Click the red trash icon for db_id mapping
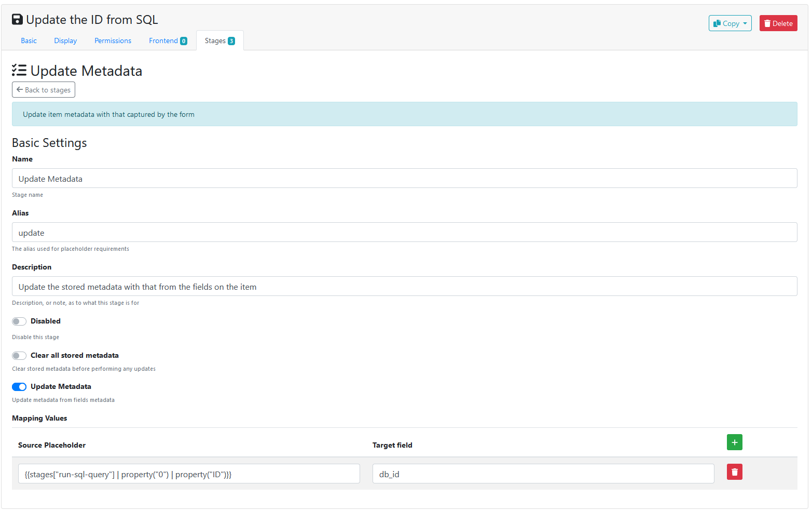 click(x=734, y=472)
